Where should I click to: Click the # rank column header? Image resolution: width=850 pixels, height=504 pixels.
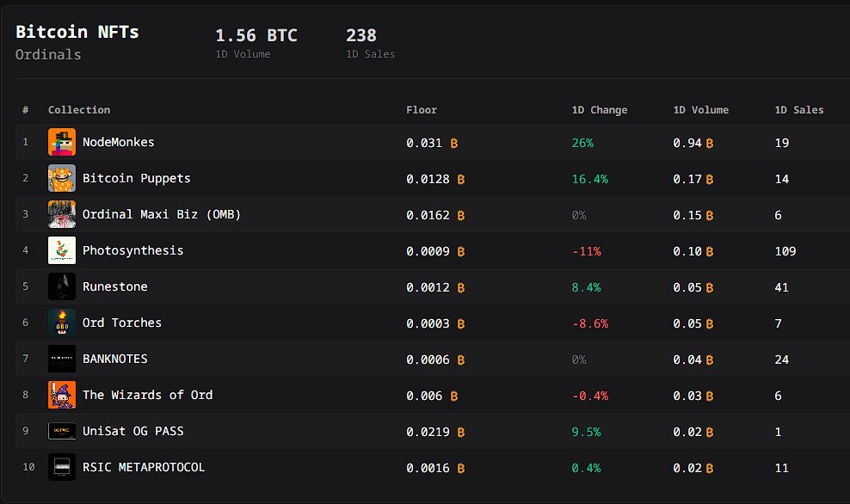26,110
